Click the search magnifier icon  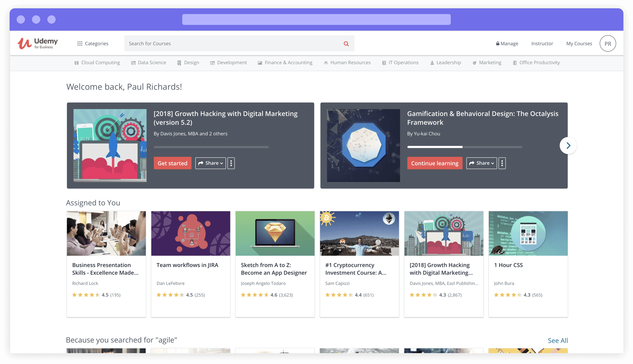coord(346,43)
